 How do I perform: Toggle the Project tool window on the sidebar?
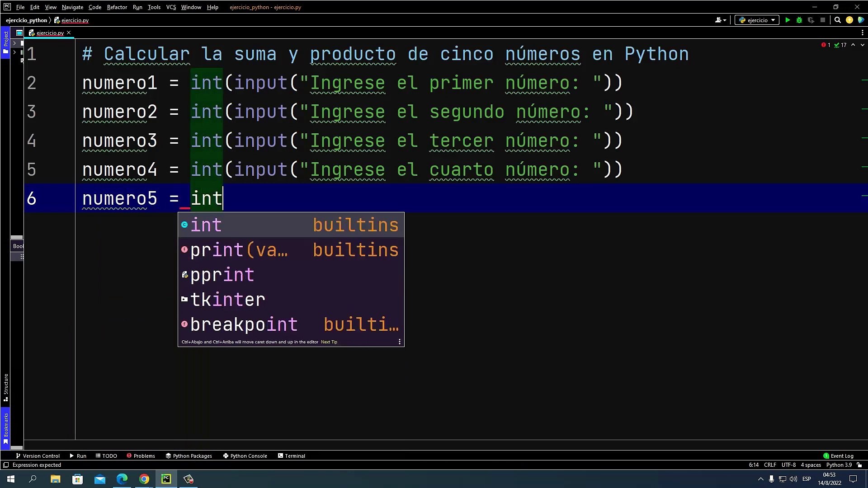5,42
